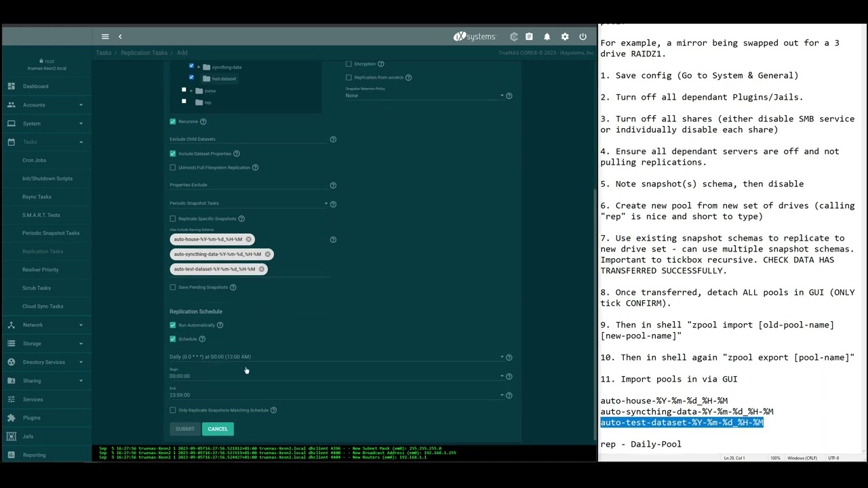The image size is (868, 488).
Task: Uncheck the test-dataset tree checkbox
Action: tap(191, 77)
